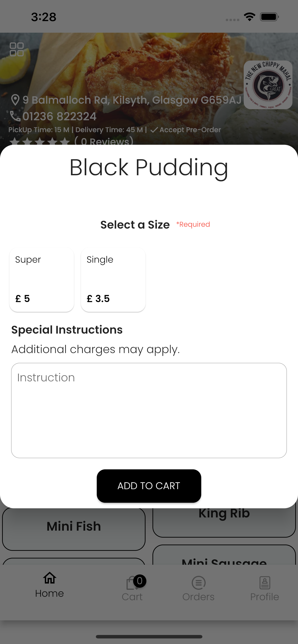Call the 01236 822324 phone number

pyautogui.click(x=59, y=117)
